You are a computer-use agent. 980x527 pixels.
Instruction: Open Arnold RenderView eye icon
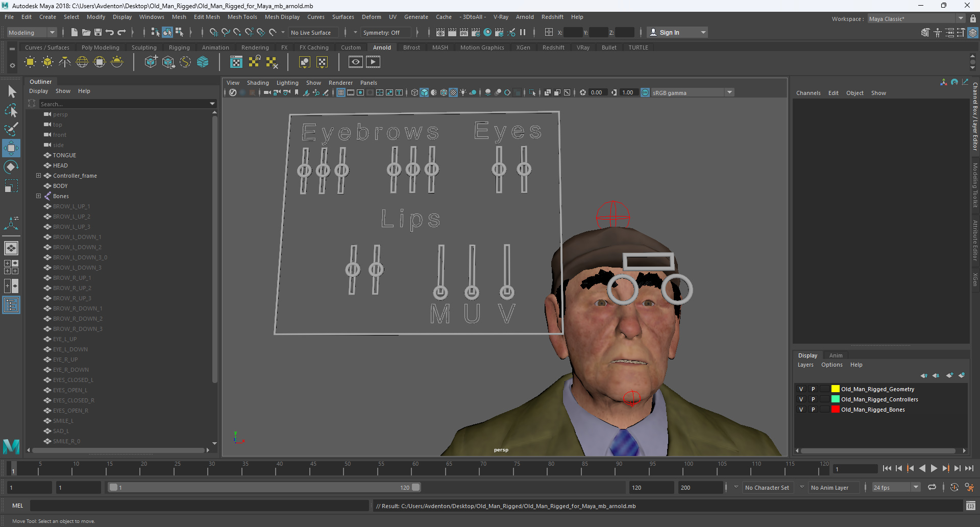click(x=356, y=62)
